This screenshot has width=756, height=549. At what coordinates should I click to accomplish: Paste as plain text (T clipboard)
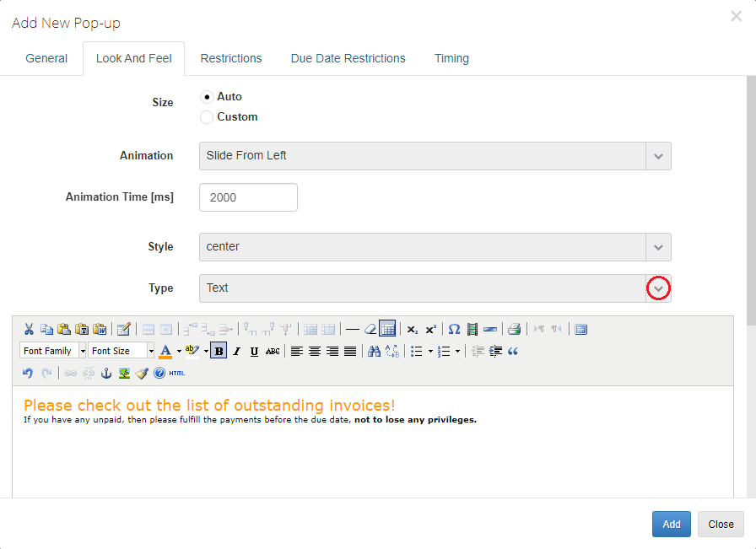click(x=82, y=329)
